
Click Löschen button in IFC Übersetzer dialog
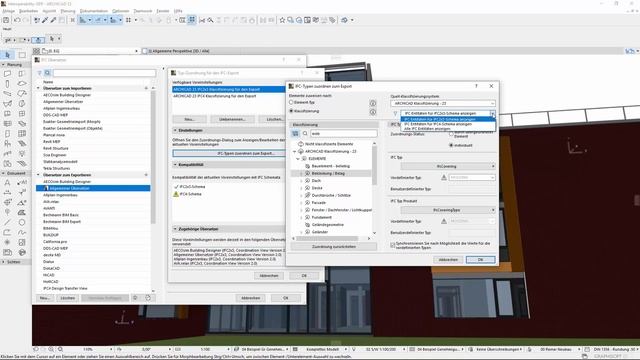click(x=67, y=298)
